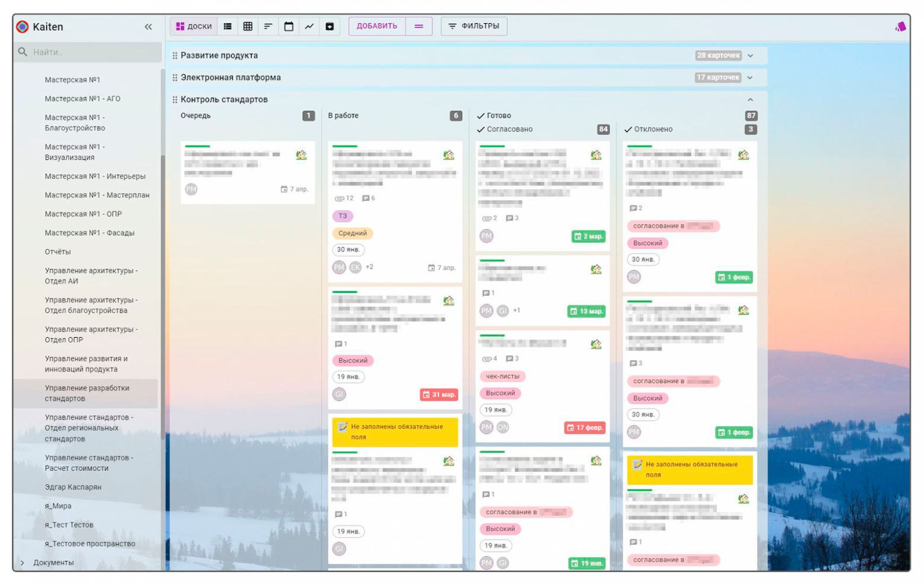The height and width of the screenshot is (584, 924).
Task: Open the archive view icon
Action: pyautogui.click(x=330, y=26)
